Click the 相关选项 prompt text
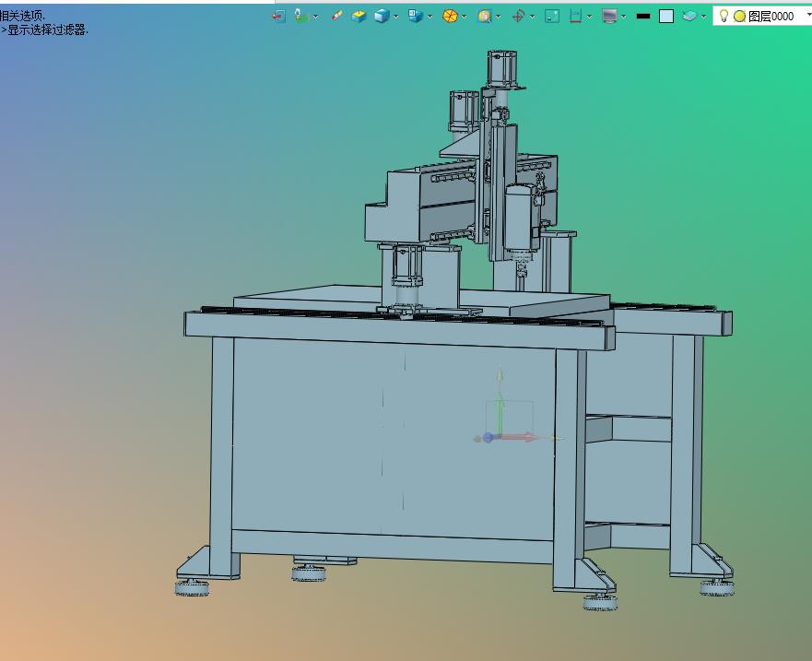Image resolution: width=812 pixels, height=661 pixels. click(22, 16)
